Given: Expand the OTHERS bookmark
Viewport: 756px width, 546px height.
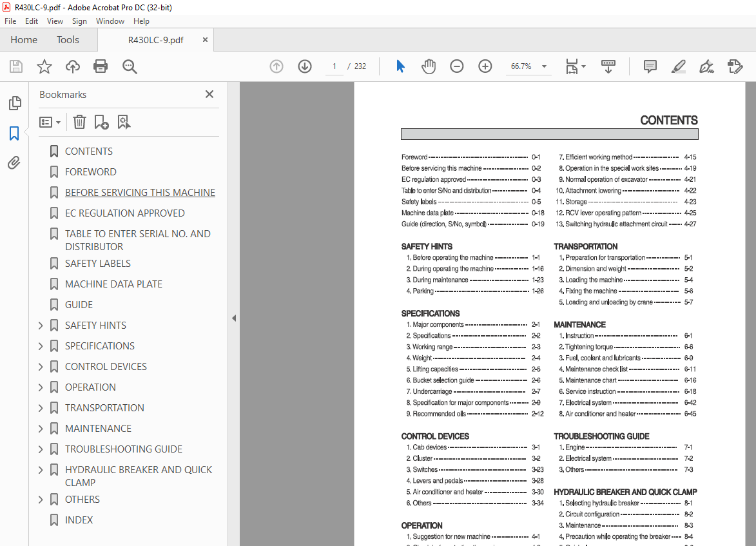Looking at the screenshot, I should point(41,500).
